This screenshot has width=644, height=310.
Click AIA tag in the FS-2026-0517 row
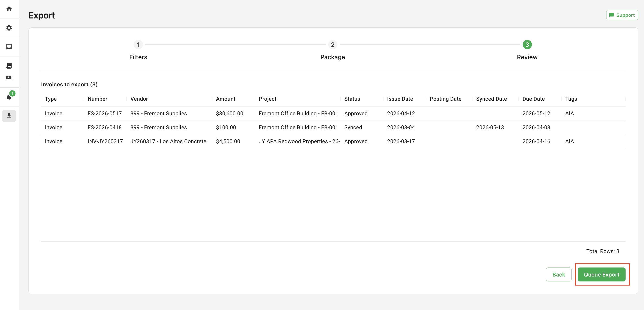[569, 113]
